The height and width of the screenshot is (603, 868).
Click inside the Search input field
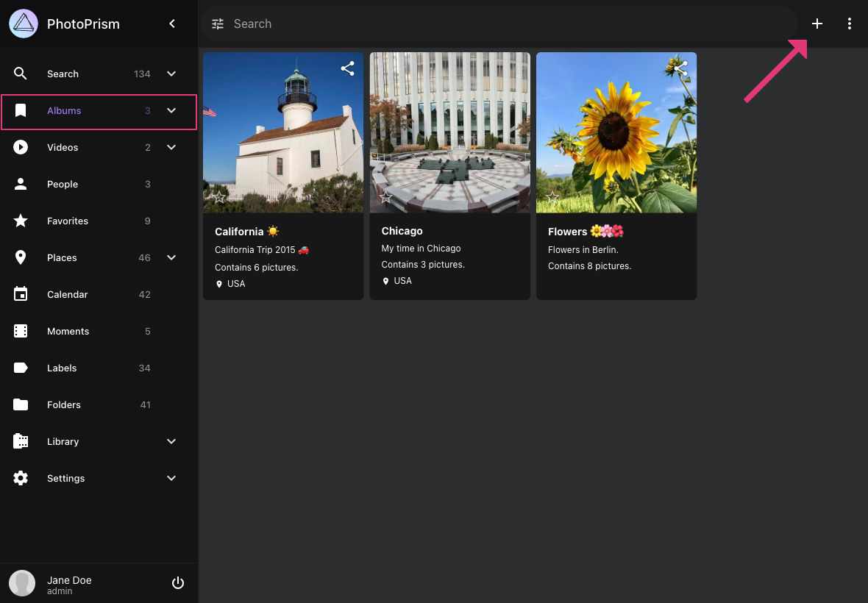pos(441,24)
